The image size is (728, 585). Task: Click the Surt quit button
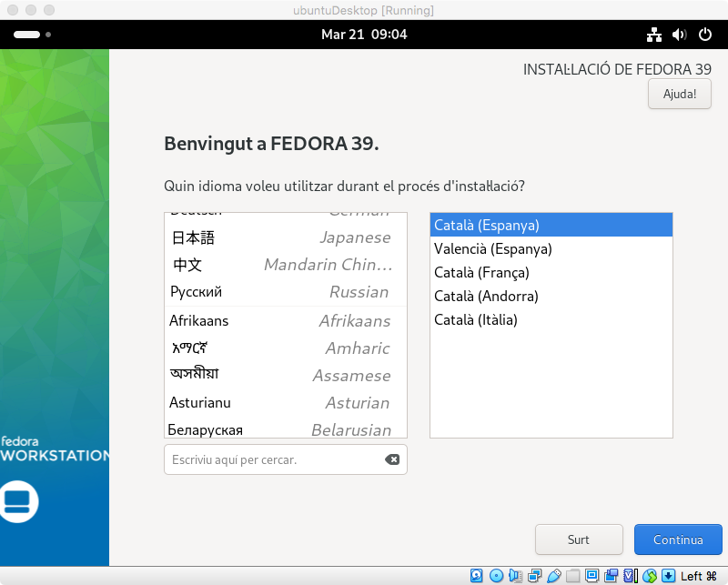click(579, 540)
